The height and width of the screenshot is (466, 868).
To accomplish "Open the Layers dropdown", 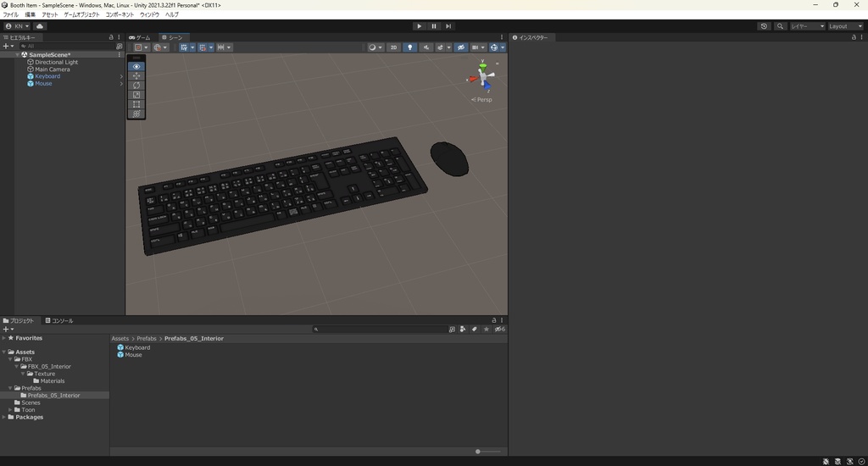I will tap(807, 26).
